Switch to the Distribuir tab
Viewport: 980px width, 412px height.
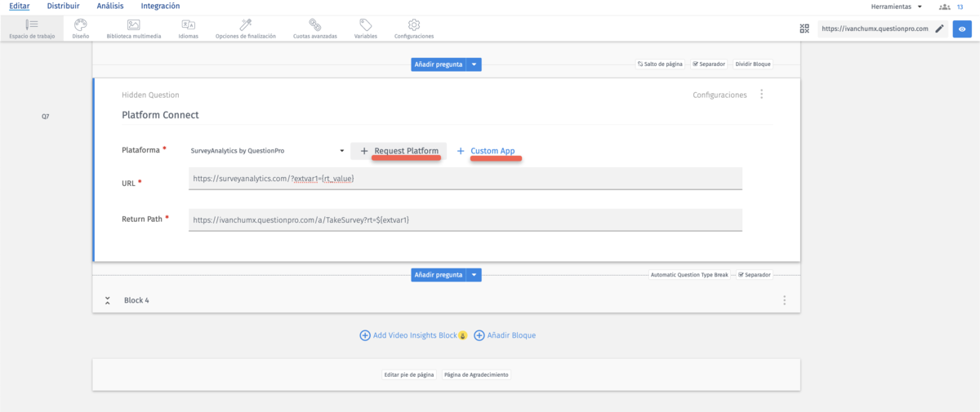click(63, 7)
